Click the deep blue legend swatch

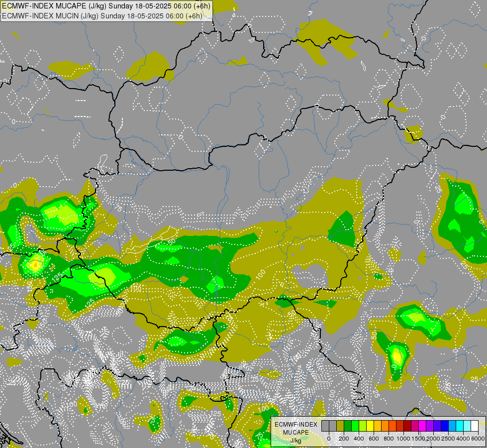[x=445, y=426]
